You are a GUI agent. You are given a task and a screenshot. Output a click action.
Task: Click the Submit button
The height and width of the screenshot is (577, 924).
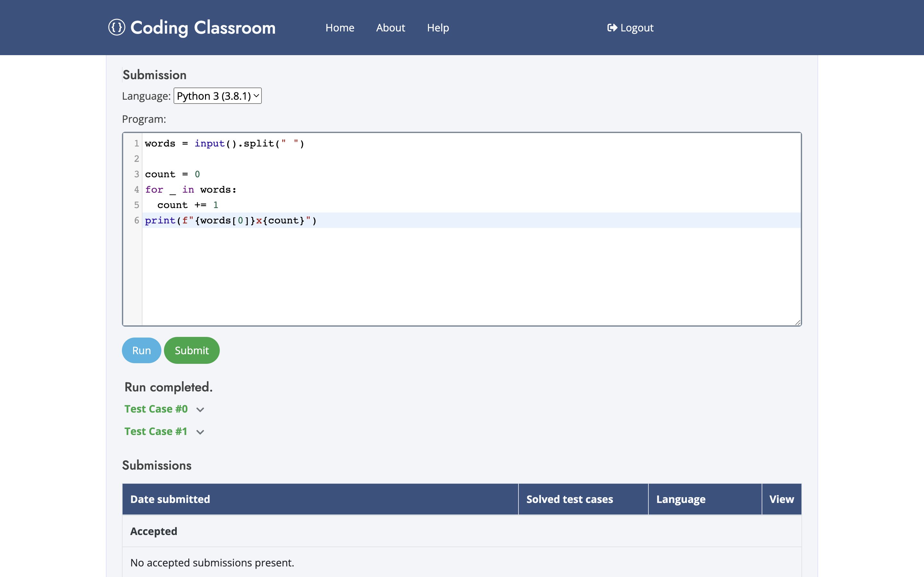coord(191,350)
